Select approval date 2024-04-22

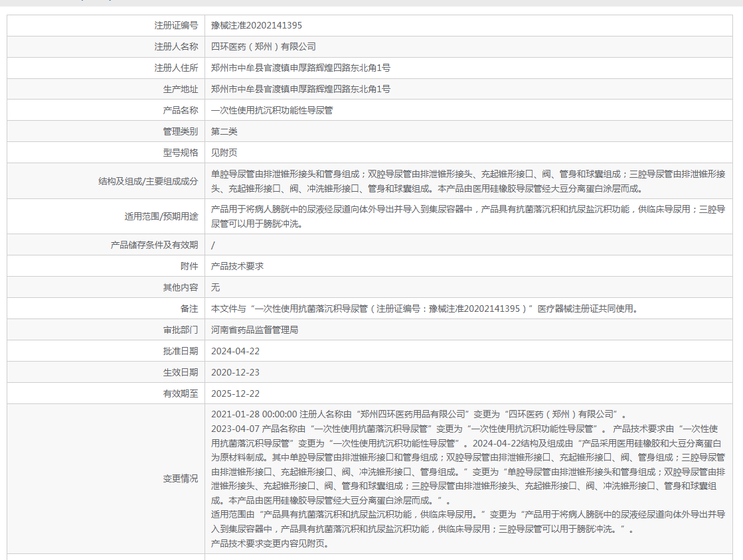point(236,351)
